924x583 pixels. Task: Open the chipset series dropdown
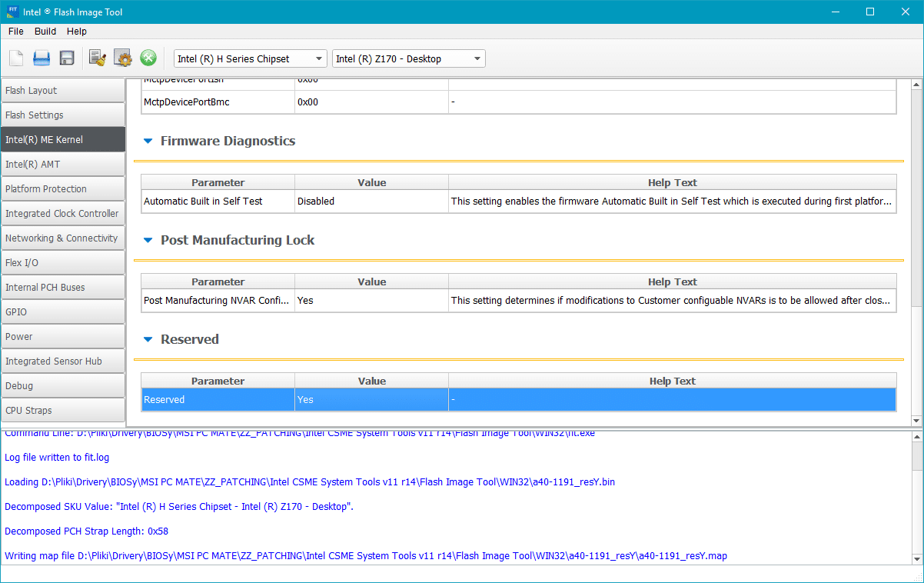click(251, 58)
